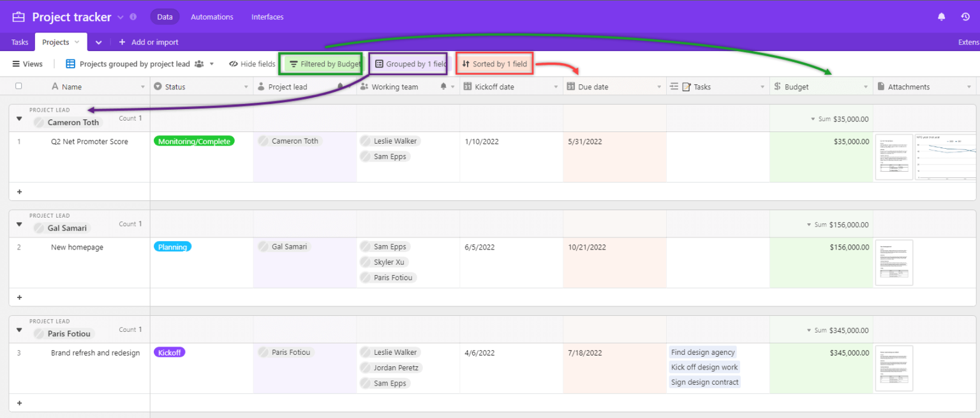The width and height of the screenshot is (980, 418).
Task: Collapse the Gal Samari group
Action: 19,224
